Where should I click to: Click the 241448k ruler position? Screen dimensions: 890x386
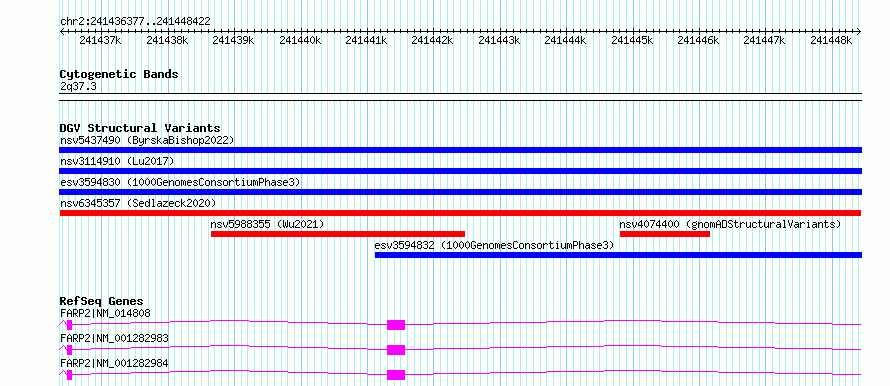click(x=832, y=40)
